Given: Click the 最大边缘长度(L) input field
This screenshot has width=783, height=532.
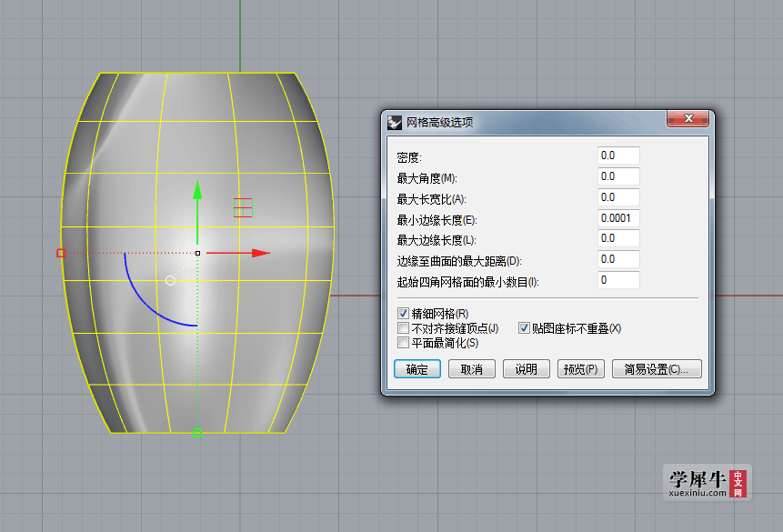Looking at the screenshot, I should 618,238.
